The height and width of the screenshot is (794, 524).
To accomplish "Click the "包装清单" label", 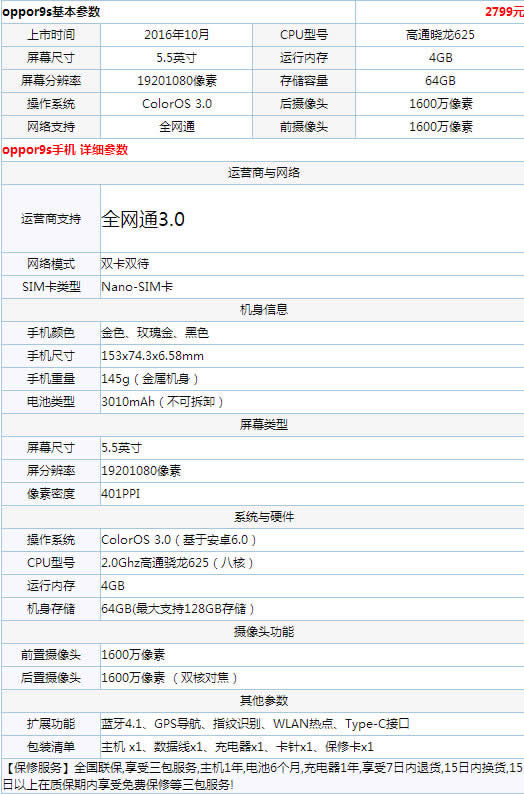I will click(x=51, y=747).
